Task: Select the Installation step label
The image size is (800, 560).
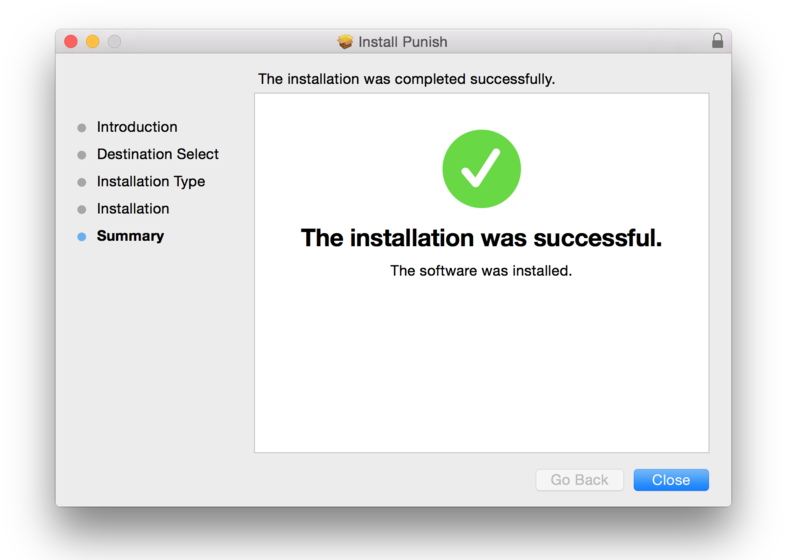Action: [133, 208]
